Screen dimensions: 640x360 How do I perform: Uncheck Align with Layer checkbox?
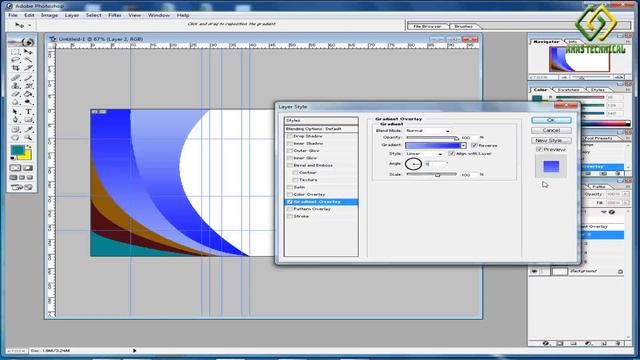[x=451, y=153]
